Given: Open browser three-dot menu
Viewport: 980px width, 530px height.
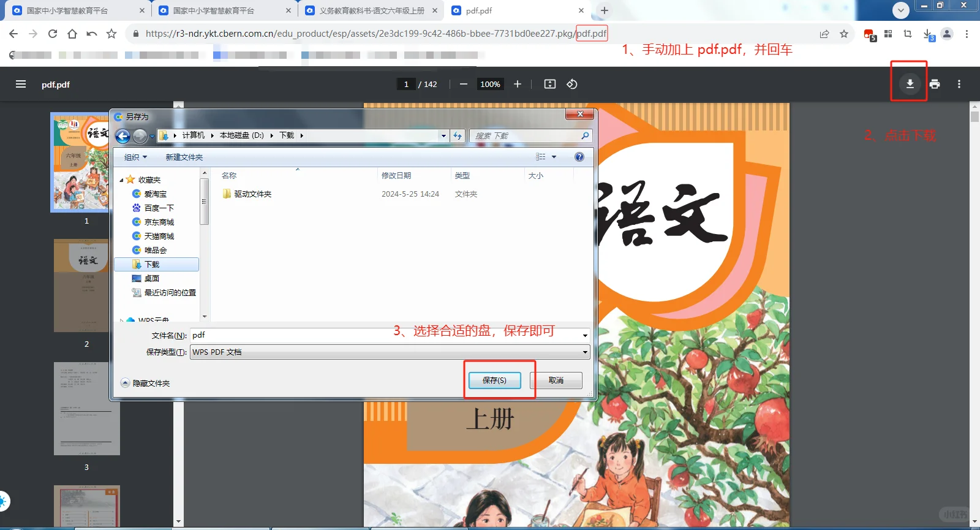Looking at the screenshot, I should 967,34.
